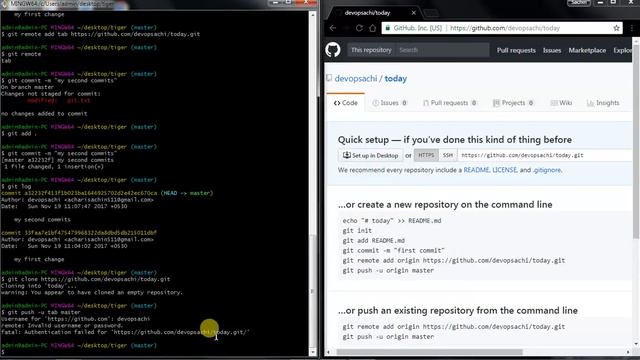Click the GitHub octocat logo

(x=333, y=50)
